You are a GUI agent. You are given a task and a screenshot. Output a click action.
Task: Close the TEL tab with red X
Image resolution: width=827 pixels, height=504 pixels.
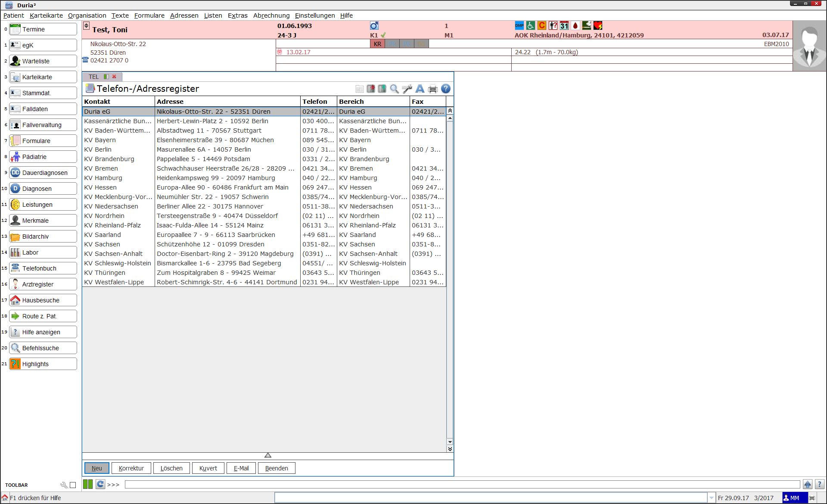tap(114, 77)
